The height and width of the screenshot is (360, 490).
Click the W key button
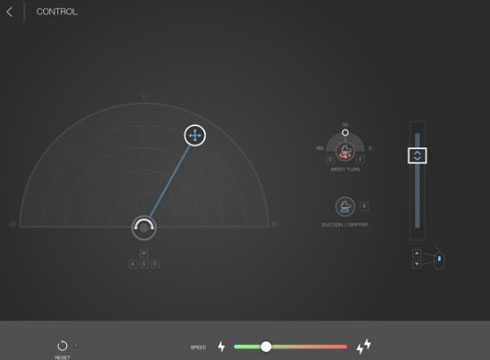click(144, 253)
